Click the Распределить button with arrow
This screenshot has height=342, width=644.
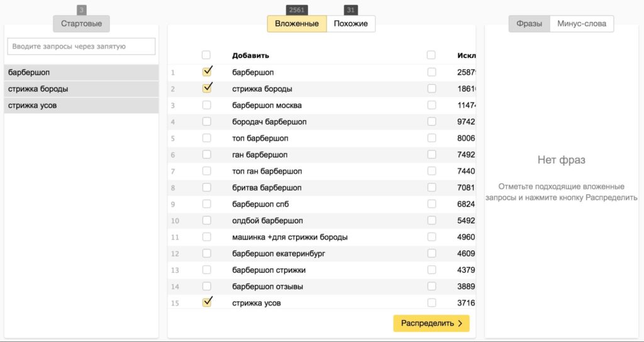pyautogui.click(x=431, y=323)
